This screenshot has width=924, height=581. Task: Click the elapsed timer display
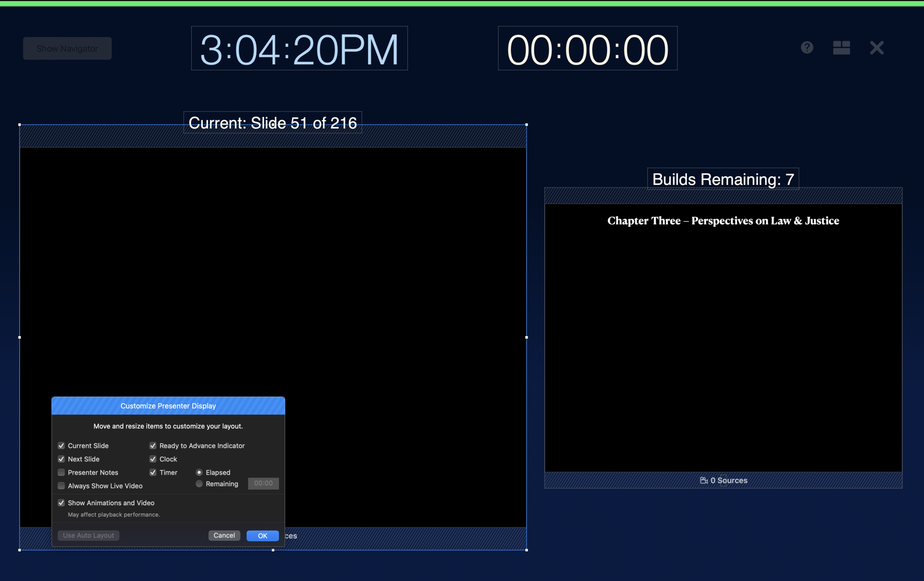587,49
